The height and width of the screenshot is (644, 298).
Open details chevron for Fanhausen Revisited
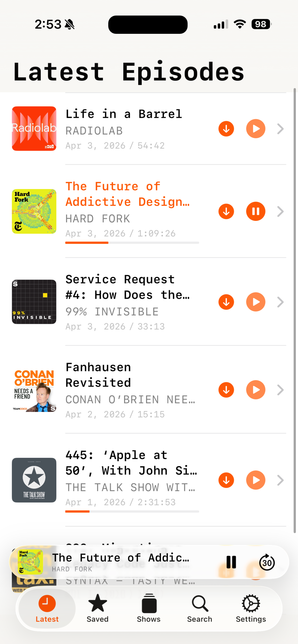tap(280, 390)
